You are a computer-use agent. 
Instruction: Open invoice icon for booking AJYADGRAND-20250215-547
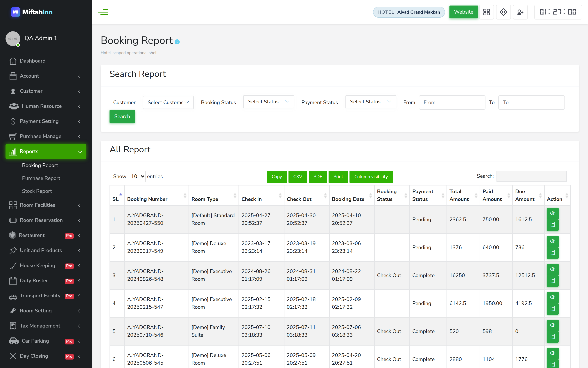(x=553, y=308)
